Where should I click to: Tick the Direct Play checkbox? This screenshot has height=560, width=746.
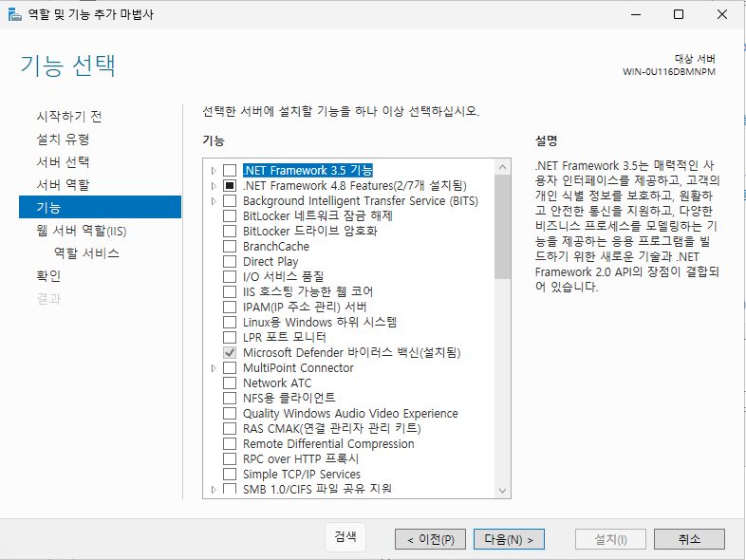(230, 262)
